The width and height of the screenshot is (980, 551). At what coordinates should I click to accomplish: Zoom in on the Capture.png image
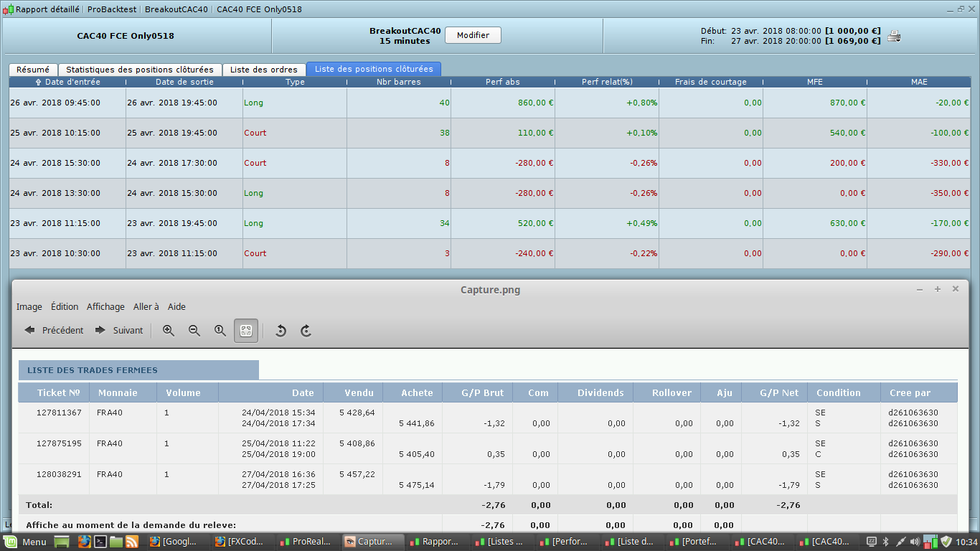click(x=169, y=331)
